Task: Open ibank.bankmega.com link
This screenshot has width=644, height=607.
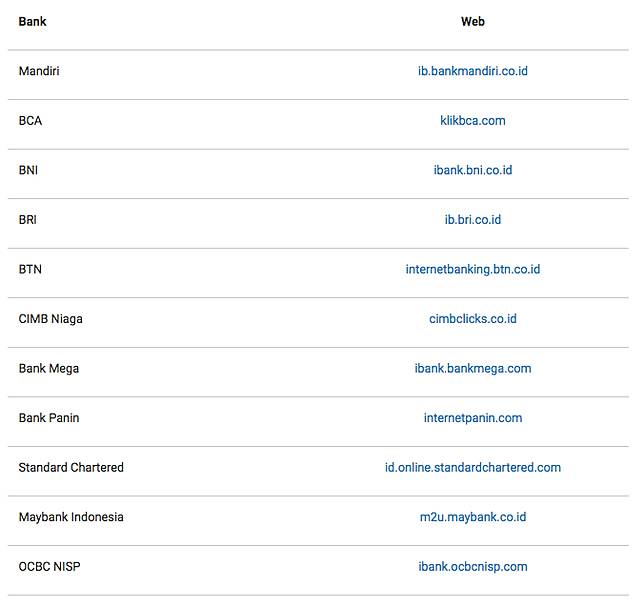Action: click(472, 368)
